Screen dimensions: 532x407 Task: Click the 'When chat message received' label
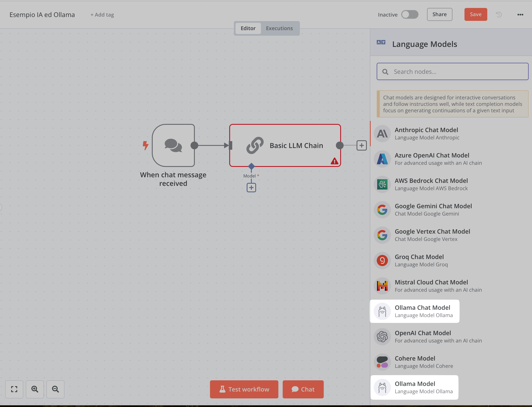[x=173, y=179]
